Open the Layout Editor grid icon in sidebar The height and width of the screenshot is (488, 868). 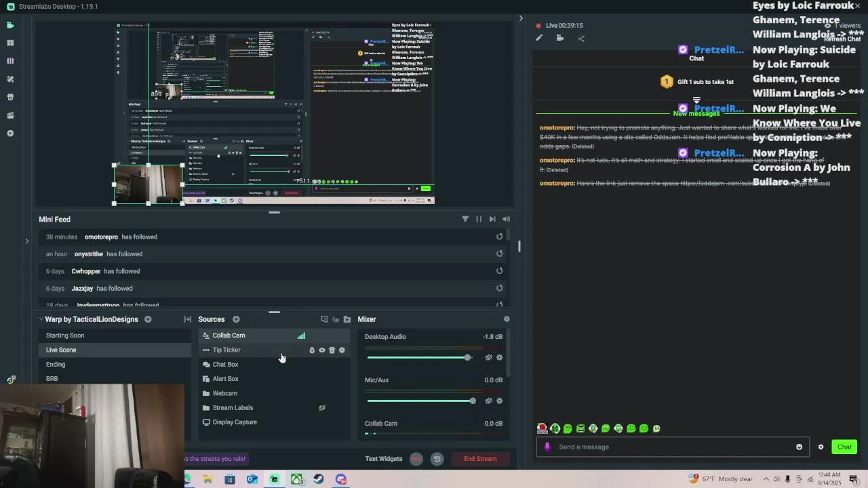(10, 43)
